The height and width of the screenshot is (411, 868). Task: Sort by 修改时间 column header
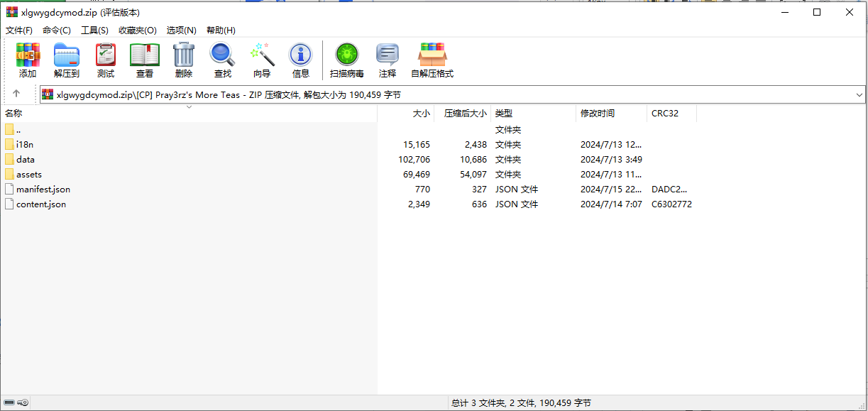598,114
